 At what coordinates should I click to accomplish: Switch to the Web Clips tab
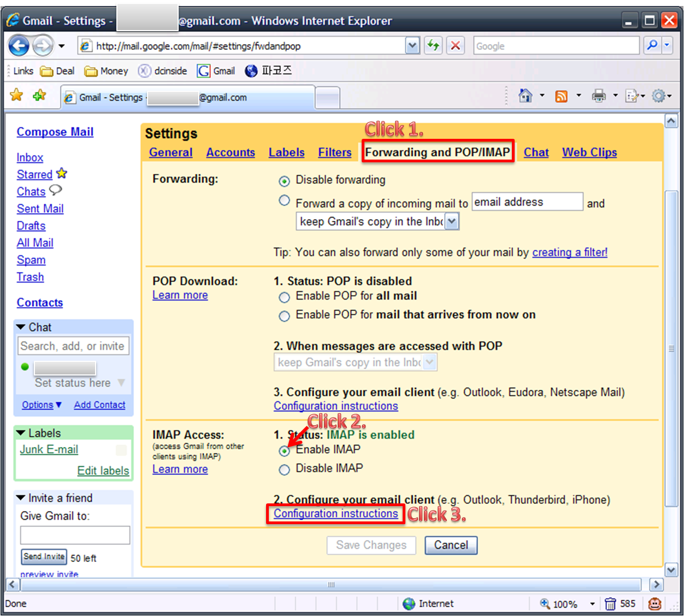click(589, 152)
